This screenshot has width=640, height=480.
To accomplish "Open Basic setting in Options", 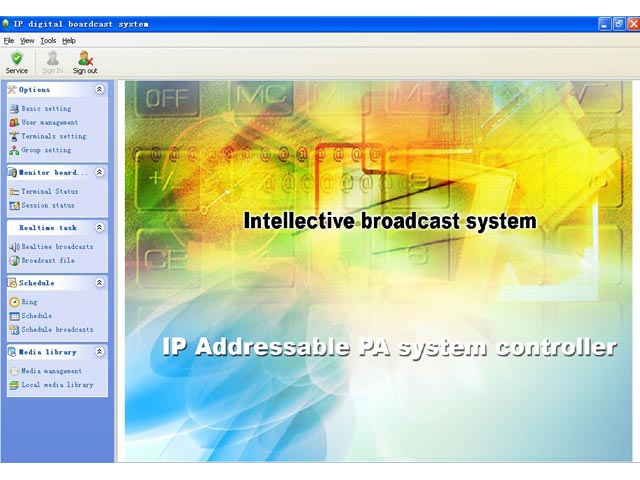I will tap(46, 108).
